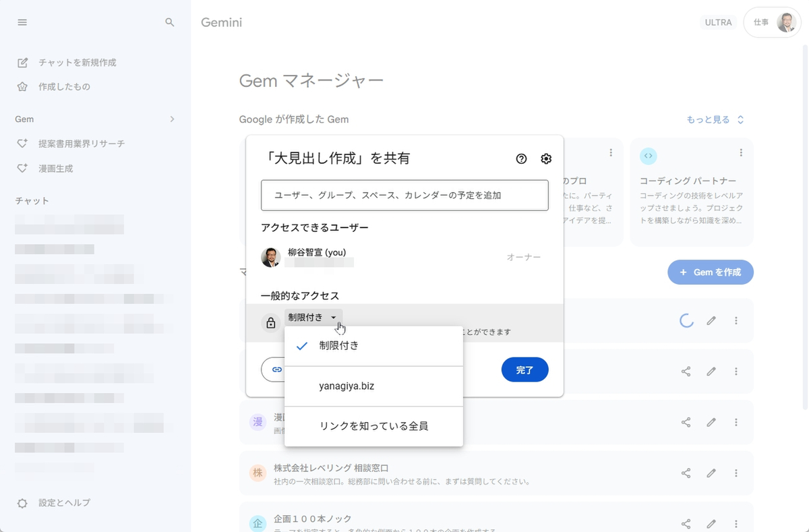
Task: Open 作成したもの in sidebar
Action: click(64, 87)
